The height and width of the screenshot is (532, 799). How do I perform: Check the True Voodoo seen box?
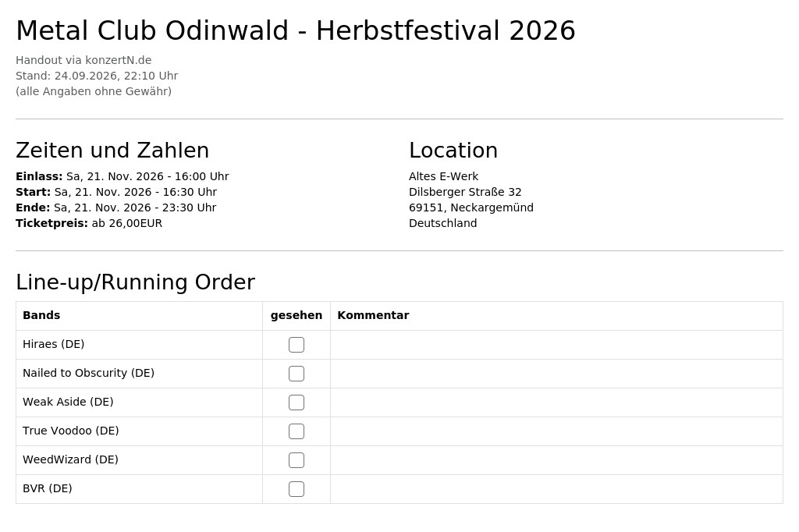tap(296, 431)
